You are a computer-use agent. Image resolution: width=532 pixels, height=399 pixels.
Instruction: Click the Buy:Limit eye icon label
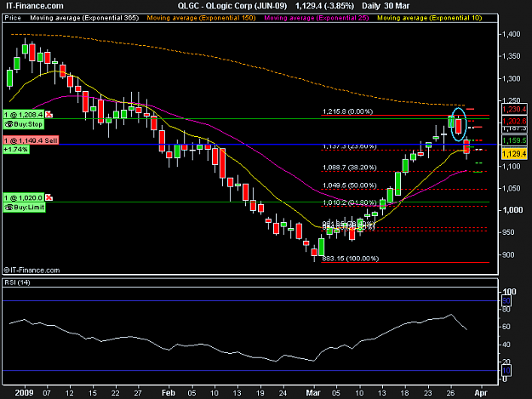[25, 207]
